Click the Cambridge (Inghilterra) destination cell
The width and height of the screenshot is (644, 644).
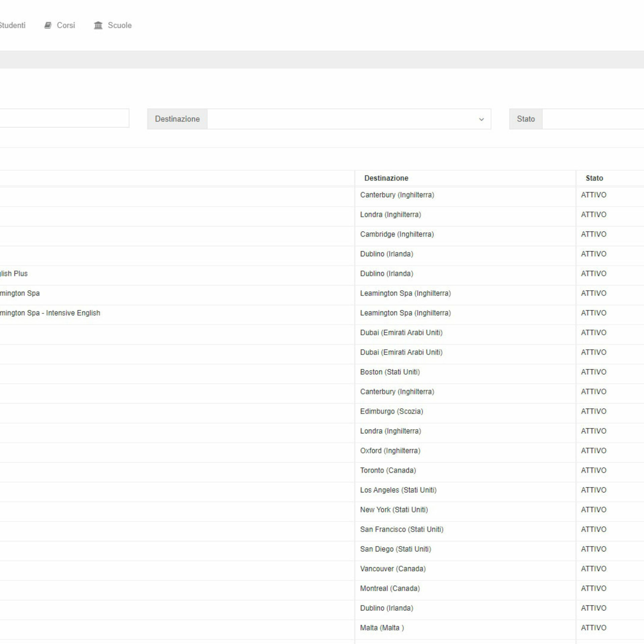tap(397, 234)
